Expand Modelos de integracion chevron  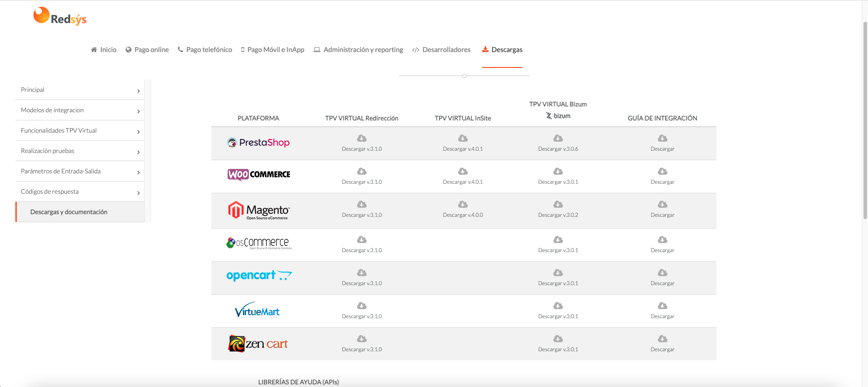[x=138, y=111]
